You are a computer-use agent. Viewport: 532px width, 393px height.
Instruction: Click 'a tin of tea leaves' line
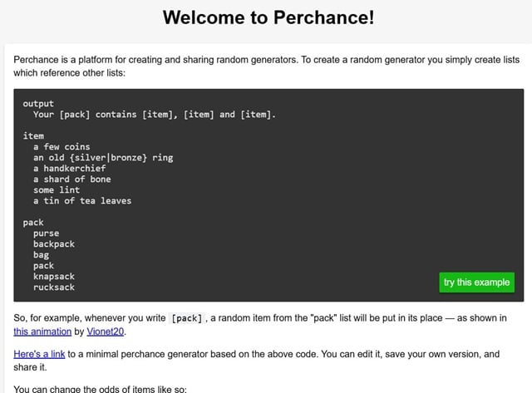pos(82,201)
